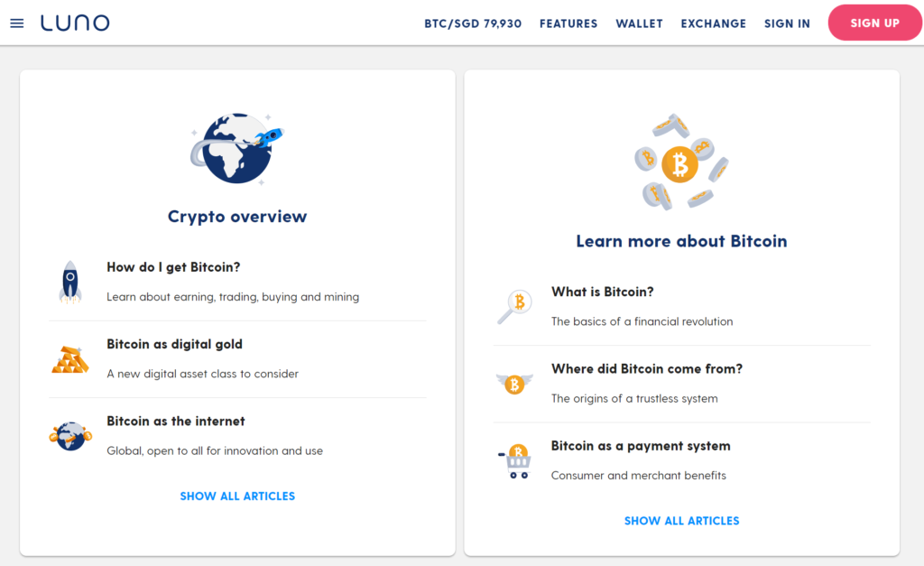The image size is (924, 566).
Task: Show all articles under Learn more about Bitcoin
Action: tap(681, 520)
